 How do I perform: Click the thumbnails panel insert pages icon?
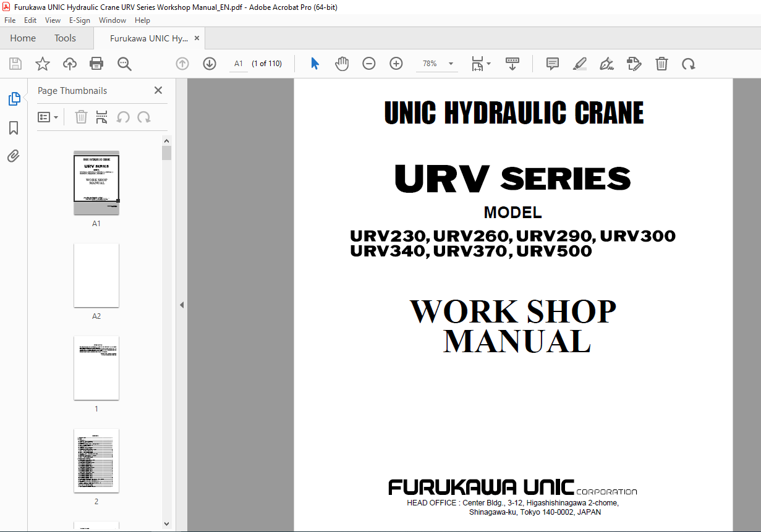pyautogui.click(x=102, y=117)
